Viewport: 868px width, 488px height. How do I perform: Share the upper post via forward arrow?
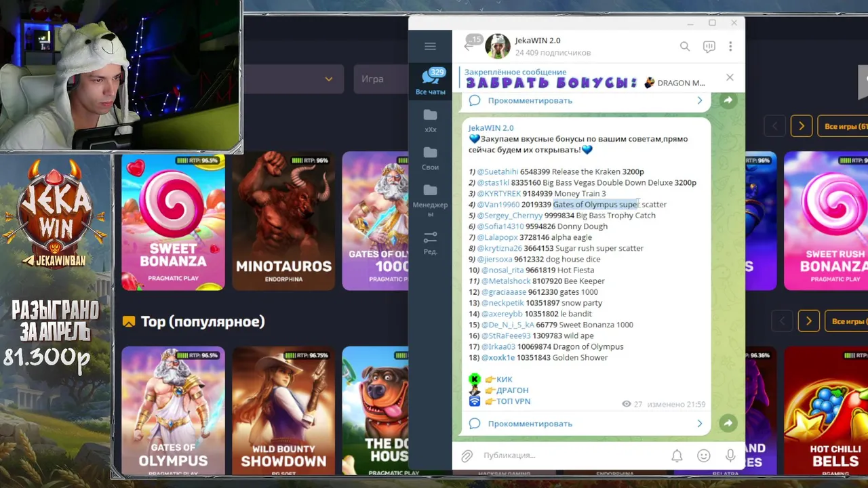[728, 100]
